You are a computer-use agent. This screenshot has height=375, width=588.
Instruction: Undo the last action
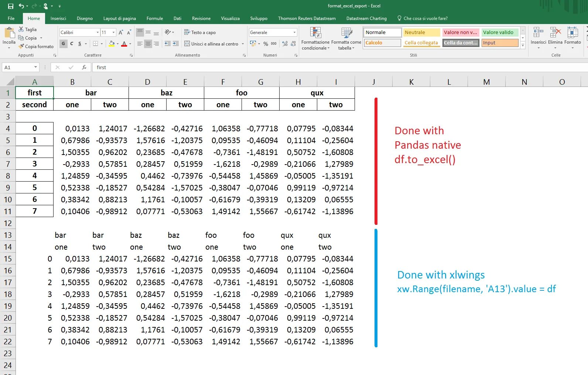pyautogui.click(x=21, y=6)
